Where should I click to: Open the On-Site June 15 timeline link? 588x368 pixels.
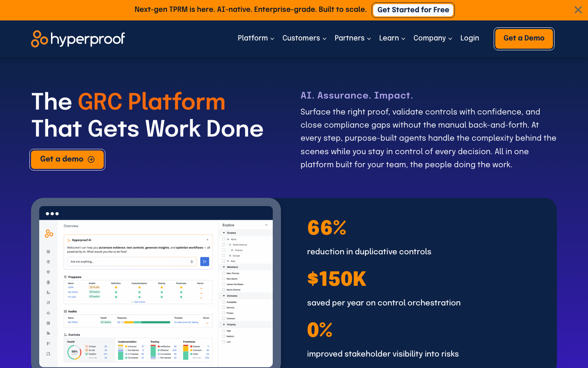tap(186, 322)
